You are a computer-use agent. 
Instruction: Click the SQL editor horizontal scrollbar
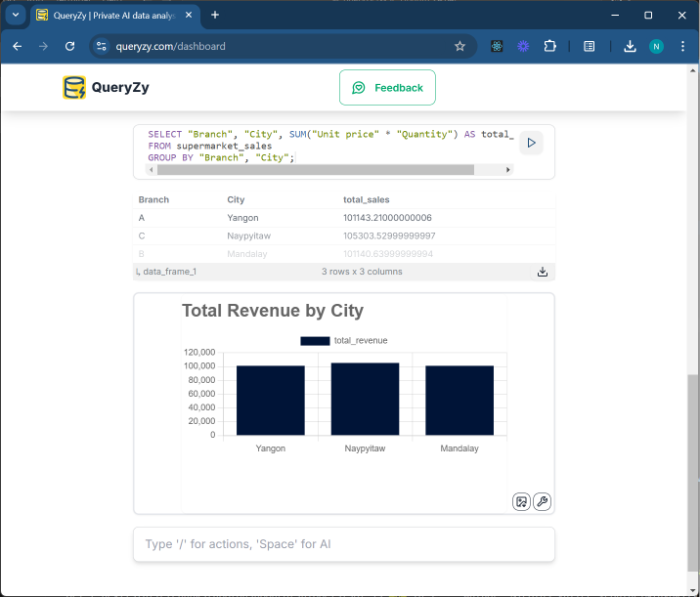click(313, 169)
